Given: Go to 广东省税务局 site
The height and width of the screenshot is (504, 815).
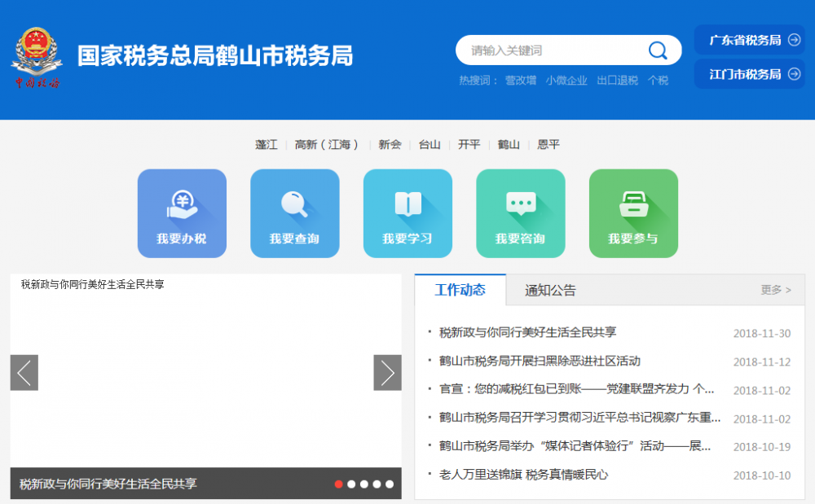Looking at the screenshot, I should [749, 40].
